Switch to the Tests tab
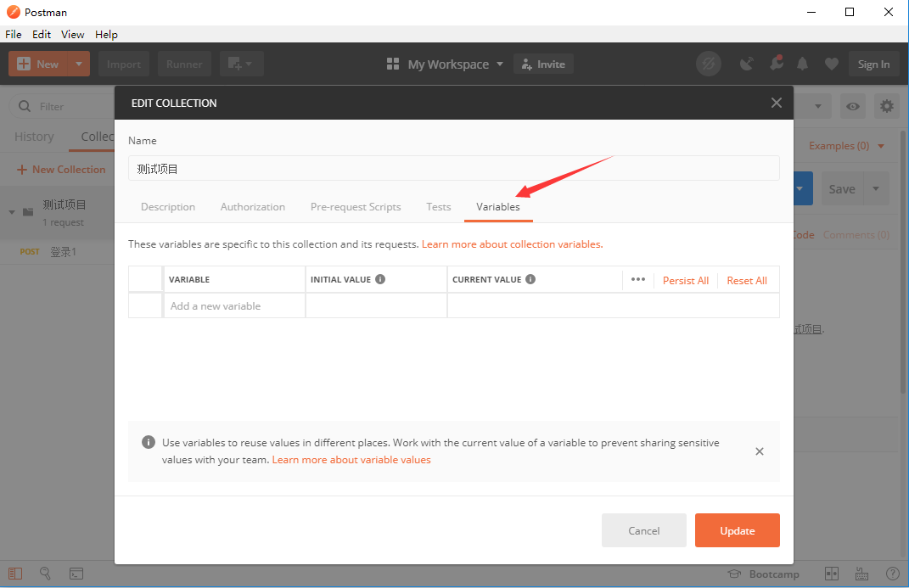This screenshot has width=909, height=588. (x=438, y=207)
